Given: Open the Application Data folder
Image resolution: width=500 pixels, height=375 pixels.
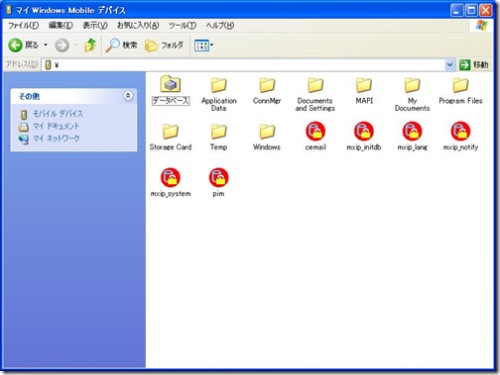Looking at the screenshot, I should click(x=219, y=85).
